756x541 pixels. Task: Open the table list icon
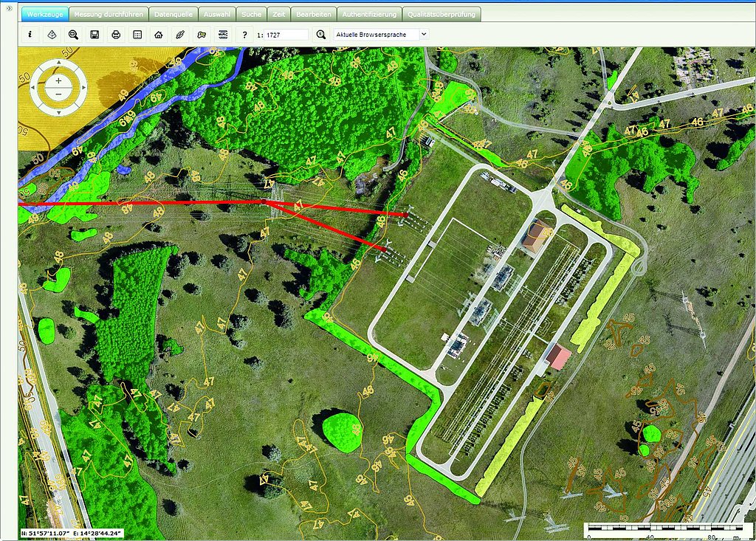(137, 35)
